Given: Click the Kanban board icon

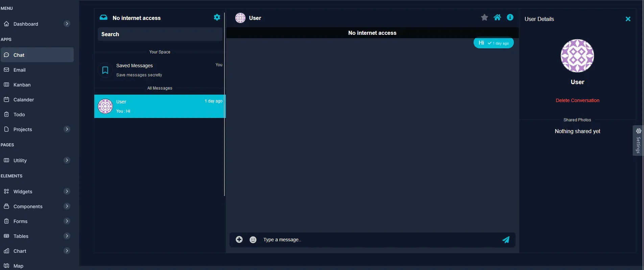Looking at the screenshot, I should click(6, 84).
